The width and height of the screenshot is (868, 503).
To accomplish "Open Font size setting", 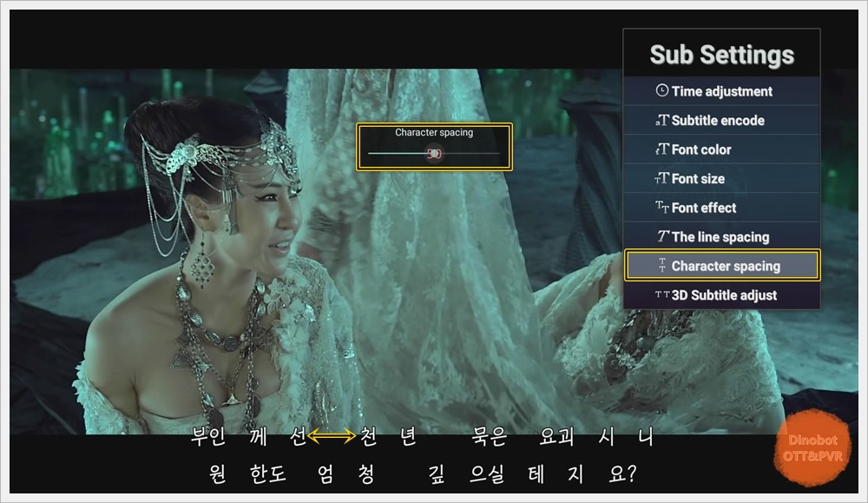I will click(721, 178).
